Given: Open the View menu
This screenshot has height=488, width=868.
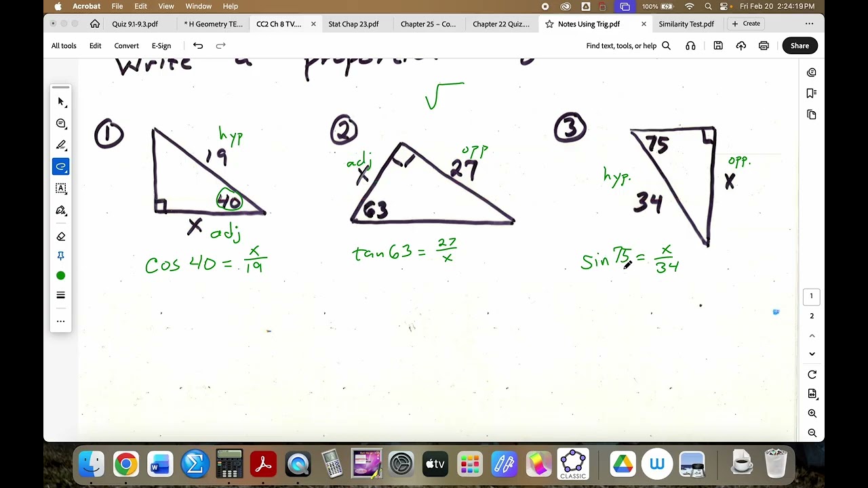Looking at the screenshot, I should coord(166,6).
